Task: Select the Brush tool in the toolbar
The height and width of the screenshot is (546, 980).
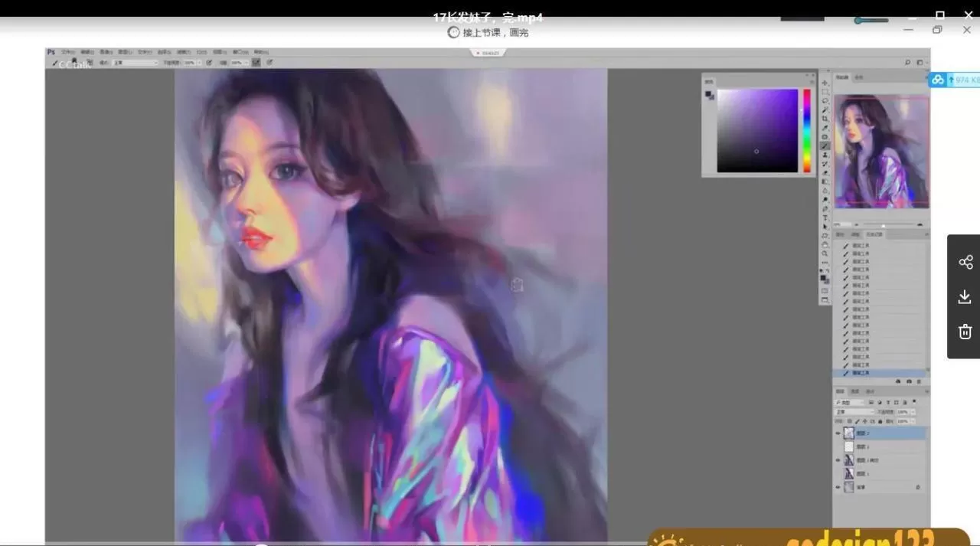Action: 825,145
